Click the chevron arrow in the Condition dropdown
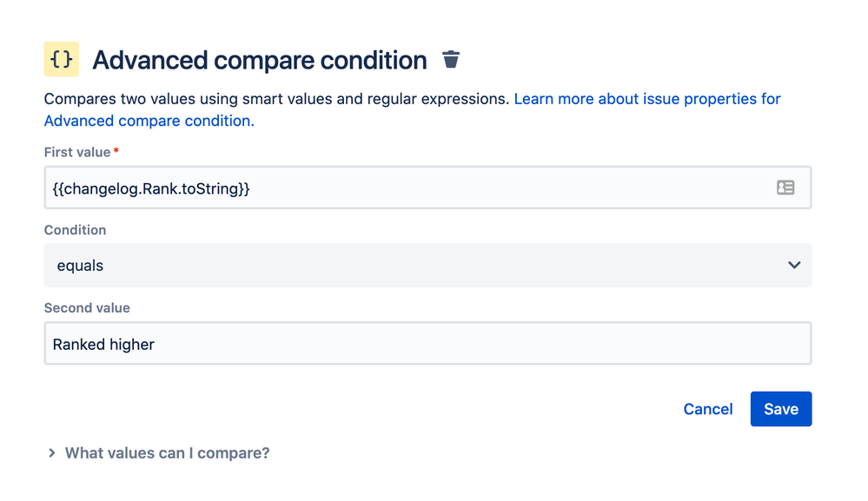This screenshot has height=501, width=868. [794, 265]
